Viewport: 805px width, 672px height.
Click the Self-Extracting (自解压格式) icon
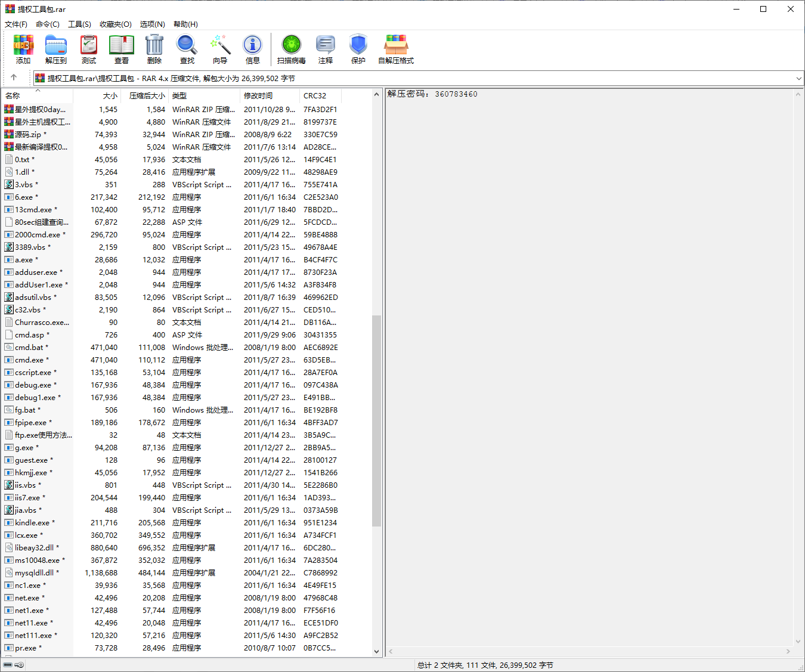396,49
